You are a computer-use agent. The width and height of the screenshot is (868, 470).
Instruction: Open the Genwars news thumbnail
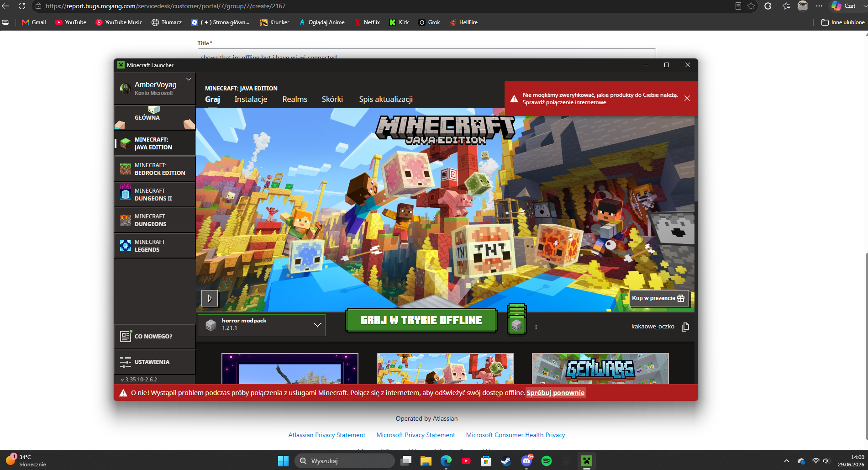click(600, 369)
